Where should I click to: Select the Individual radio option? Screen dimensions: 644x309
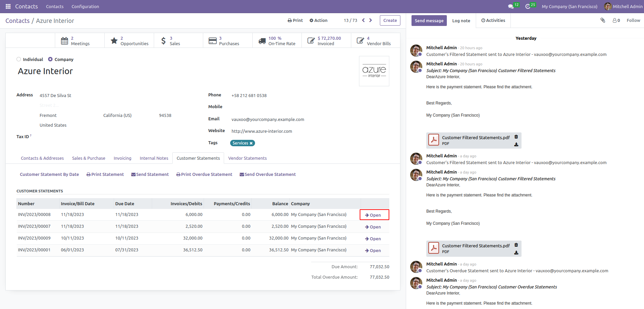click(19, 59)
